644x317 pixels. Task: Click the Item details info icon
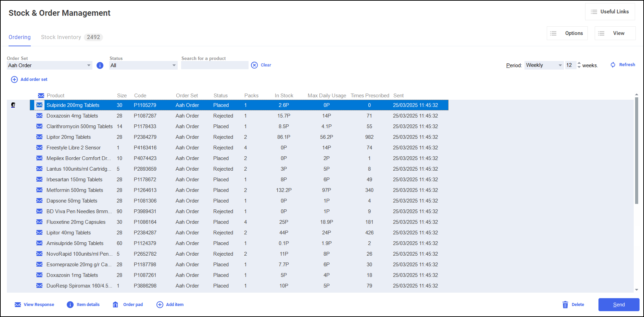pyautogui.click(x=70, y=305)
